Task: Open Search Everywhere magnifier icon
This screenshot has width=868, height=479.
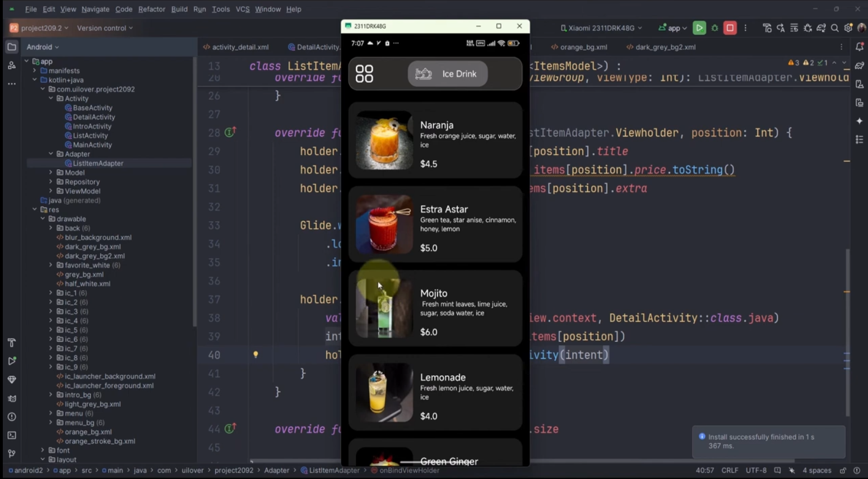Action: (x=835, y=28)
